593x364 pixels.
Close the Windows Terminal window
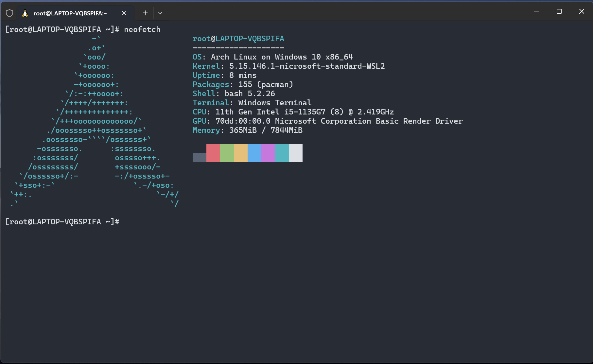pos(582,11)
